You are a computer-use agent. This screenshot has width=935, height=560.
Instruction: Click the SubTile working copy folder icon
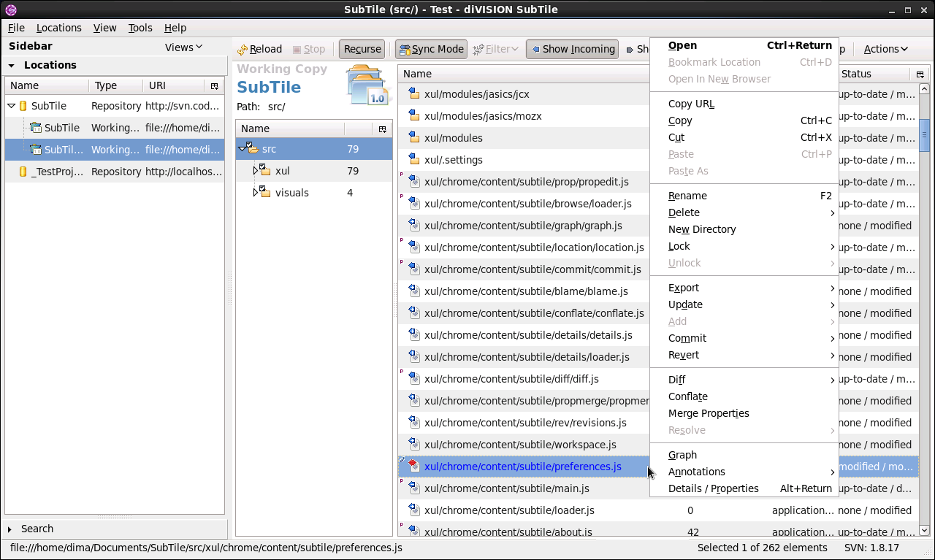(x=34, y=127)
